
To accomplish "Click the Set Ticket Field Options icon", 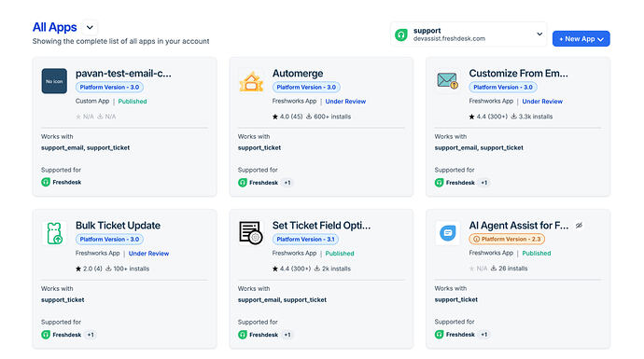I will point(251,232).
